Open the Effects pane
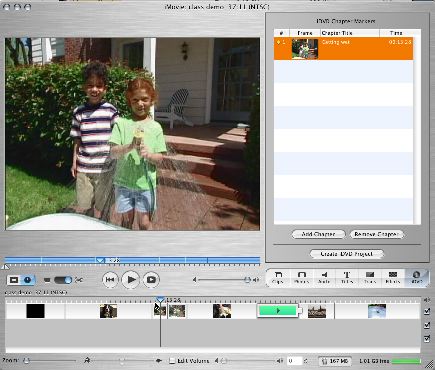Screen dimensions: 435x370 (x=393, y=277)
